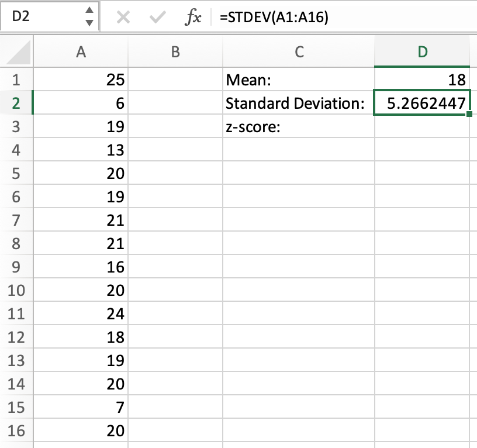Select row 16 header
Viewport: 477px width, 448px height.
(x=16, y=431)
